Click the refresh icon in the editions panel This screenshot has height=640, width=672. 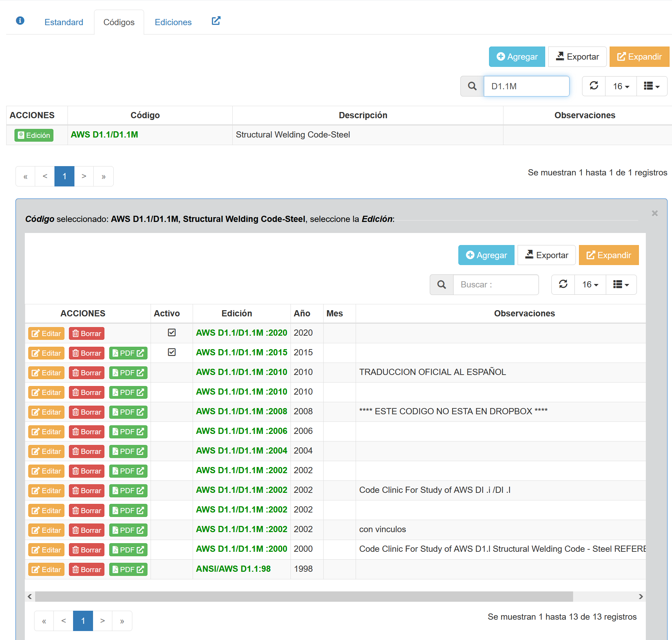tap(563, 284)
